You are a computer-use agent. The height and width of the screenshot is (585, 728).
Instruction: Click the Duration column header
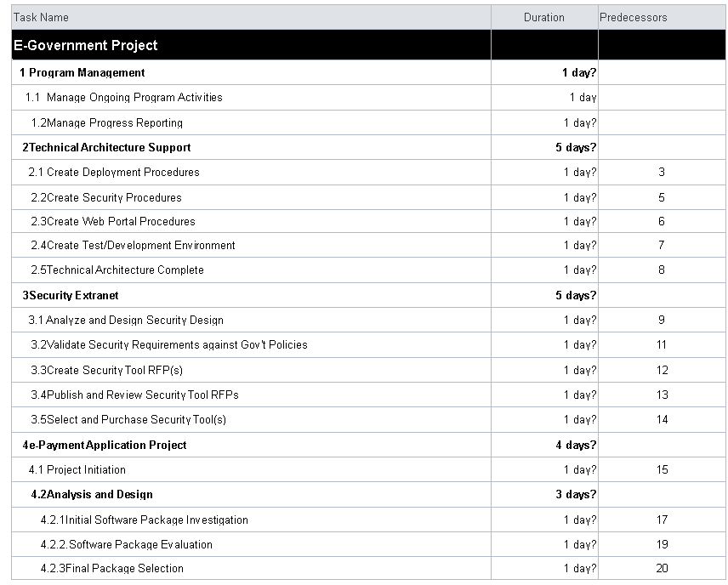[x=544, y=17]
